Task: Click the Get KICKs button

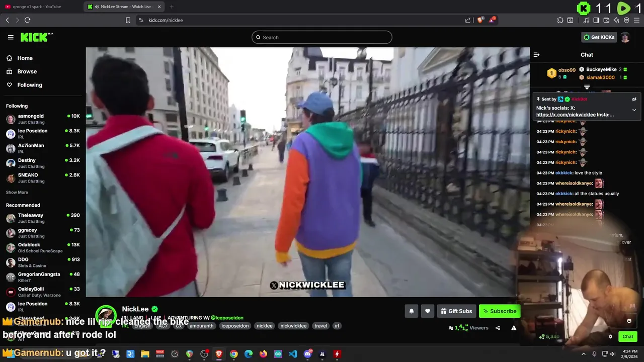Action: (x=599, y=37)
